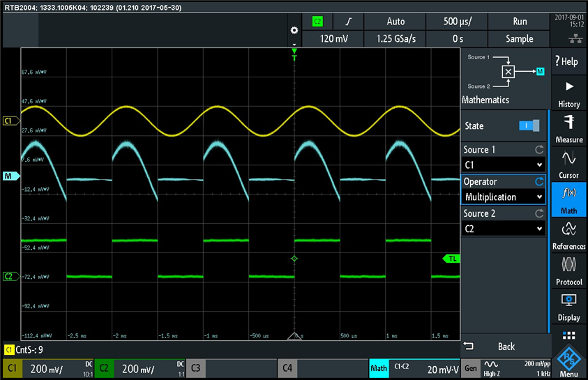Screen dimensions: 588x380
Task: Open the References waveform icon
Action: point(568,236)
